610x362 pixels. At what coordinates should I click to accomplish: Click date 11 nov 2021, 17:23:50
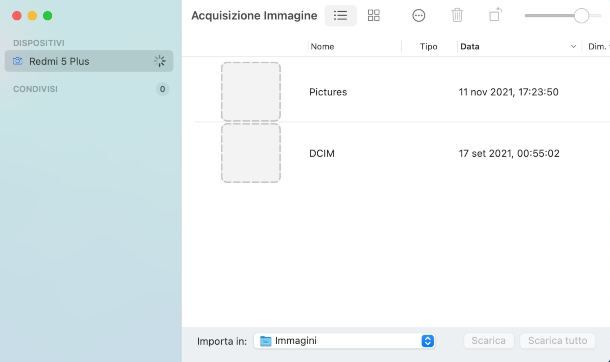click(508, 92)
